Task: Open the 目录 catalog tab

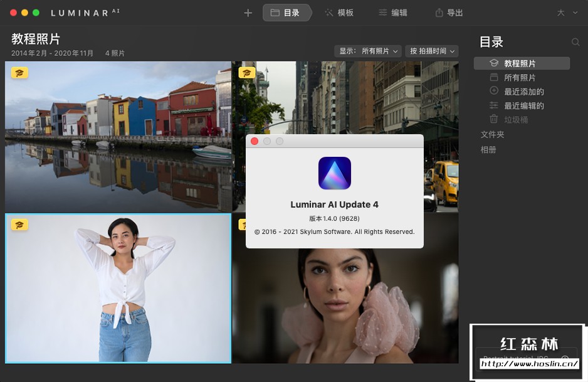Action: pos(287,13)
